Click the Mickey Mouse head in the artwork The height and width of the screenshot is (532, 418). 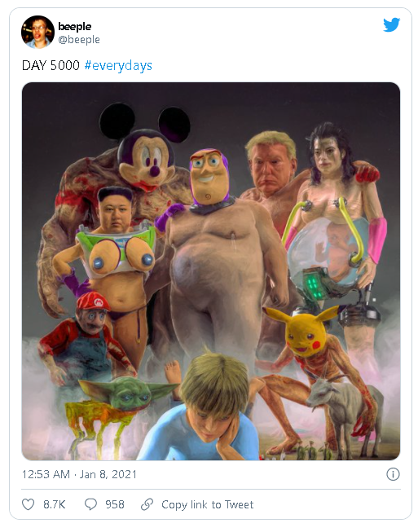pyautogui.click(x=145, y=147)
